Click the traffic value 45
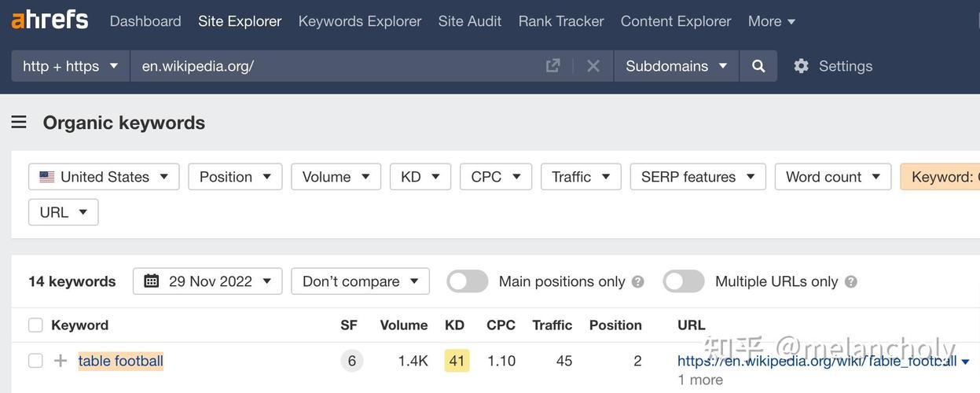The width and height of the screenshot is (980, 393). pos(564,361)
